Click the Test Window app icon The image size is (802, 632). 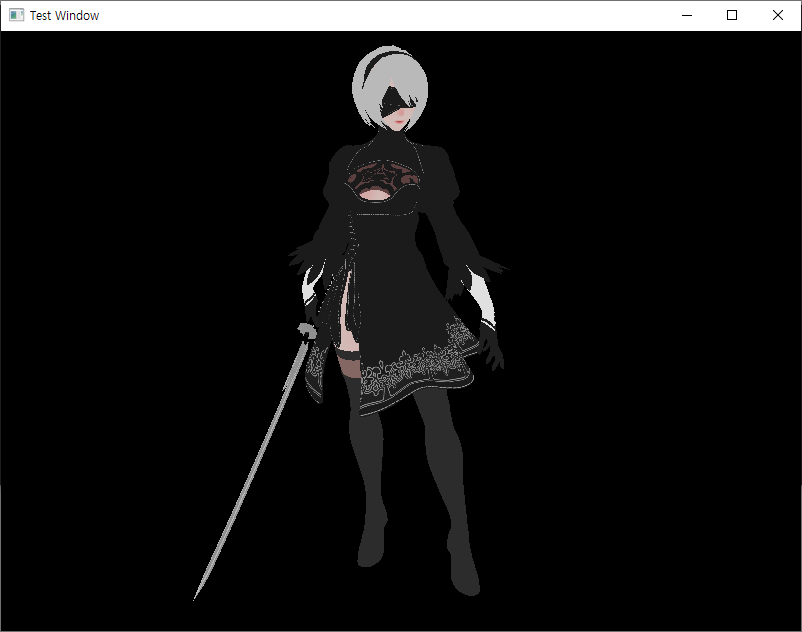pyautogui.click(x=16, y=15)
